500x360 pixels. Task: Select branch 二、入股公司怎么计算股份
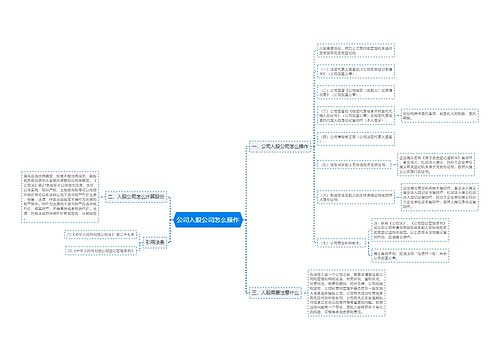136,197
